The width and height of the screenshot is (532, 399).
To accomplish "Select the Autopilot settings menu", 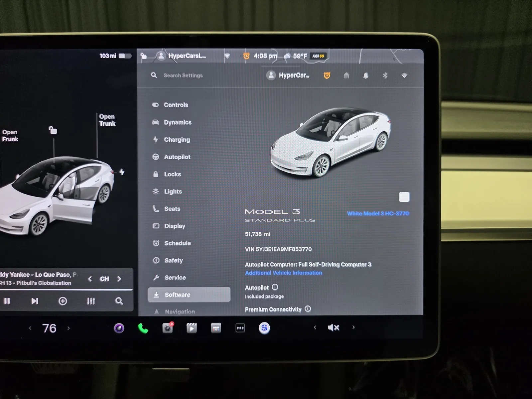I will pos(177,157).
